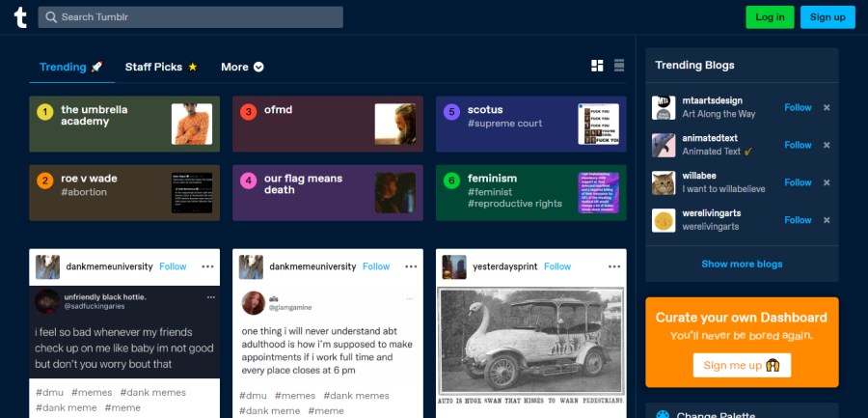Screen dimensions: 868x418
Task: Click #dank memes tag in first post
Action: point(152,393)
